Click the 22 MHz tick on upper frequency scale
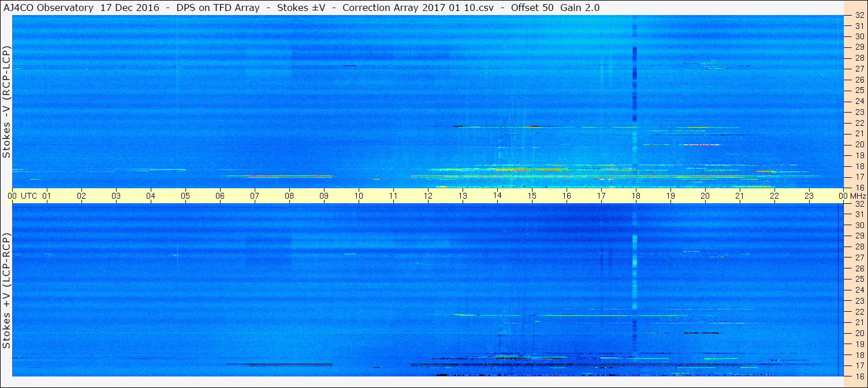This screenshot has width=868, height=388. [x=859, y=123]
